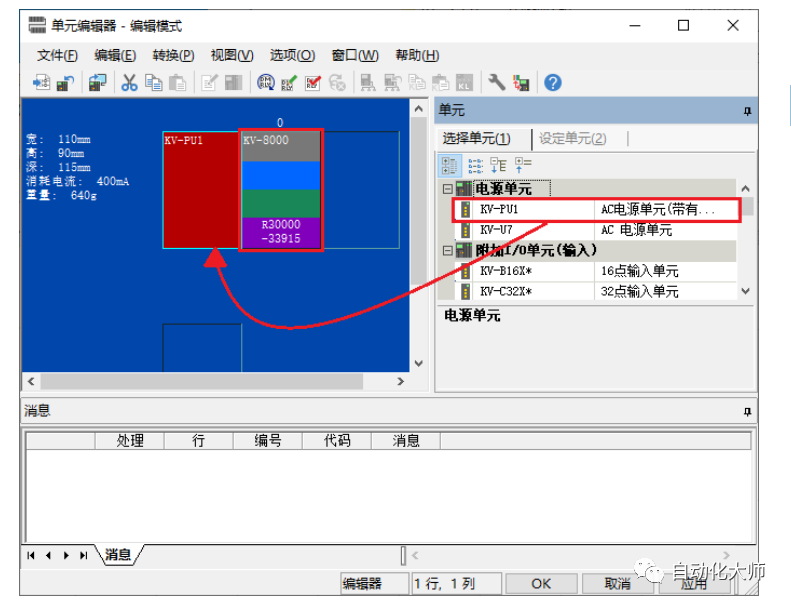Click the unit list scrollbar down arrow
This screenshot has width=791, height=606.
(746, 291)
